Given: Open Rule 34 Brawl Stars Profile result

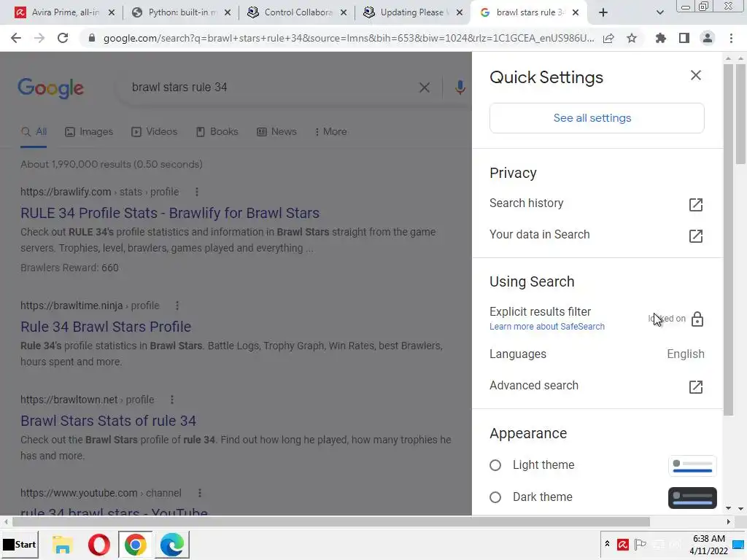Looking at the screenshot, I should tap(106, 327).
